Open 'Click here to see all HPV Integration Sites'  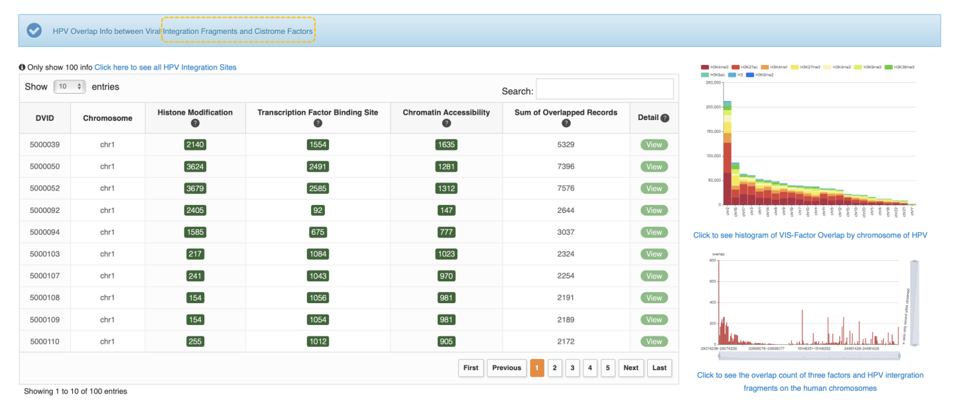click(165, 67)
